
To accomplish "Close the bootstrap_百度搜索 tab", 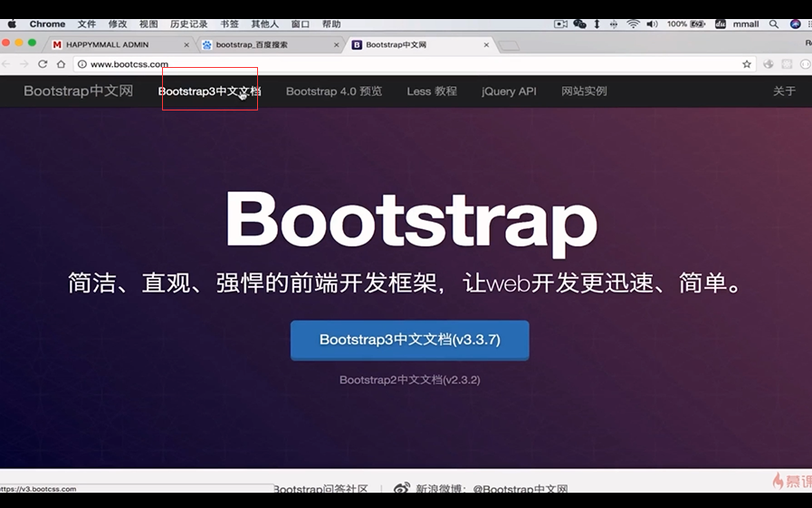I will 337,45.
